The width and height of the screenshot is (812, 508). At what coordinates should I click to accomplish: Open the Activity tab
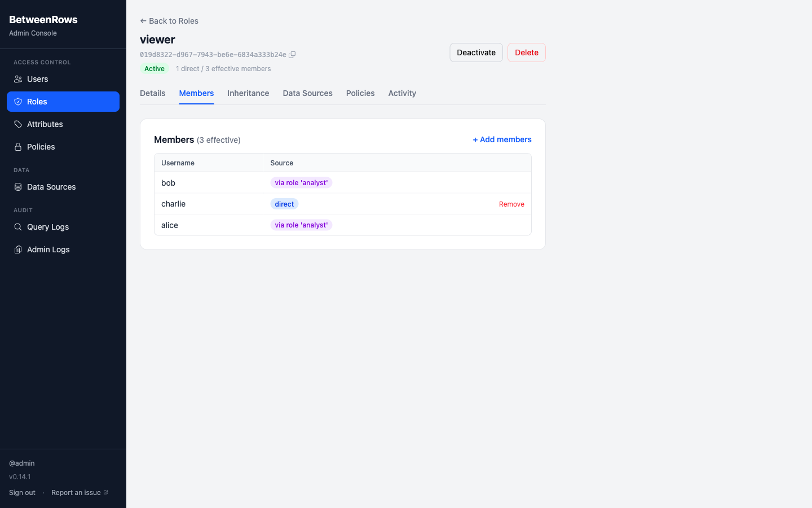[401, 93]
